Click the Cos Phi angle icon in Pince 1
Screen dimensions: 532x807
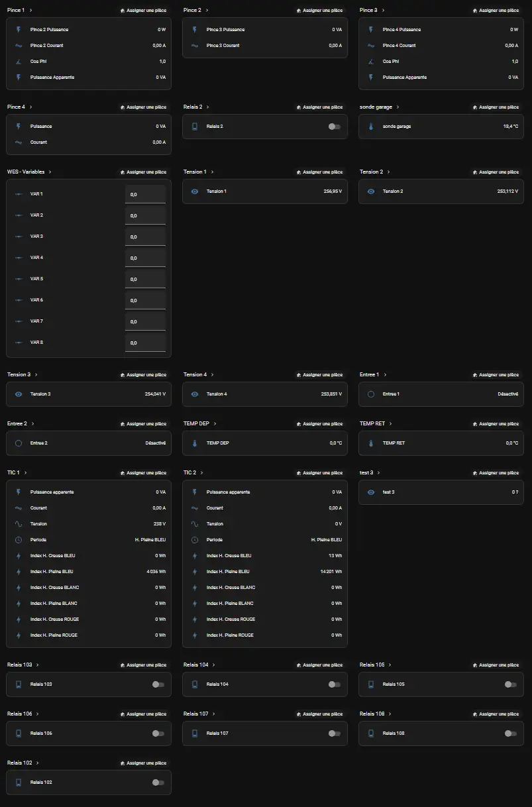tap(19, 62)
